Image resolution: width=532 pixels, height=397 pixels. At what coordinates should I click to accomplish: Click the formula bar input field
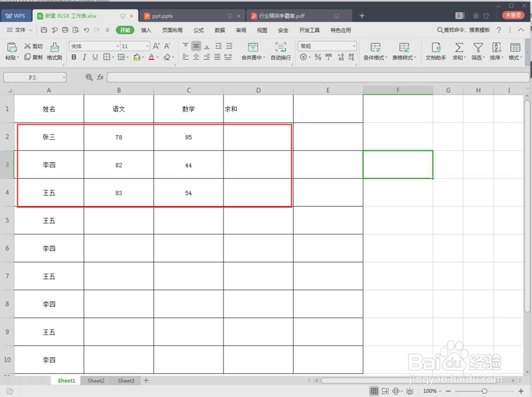(318, 77)
